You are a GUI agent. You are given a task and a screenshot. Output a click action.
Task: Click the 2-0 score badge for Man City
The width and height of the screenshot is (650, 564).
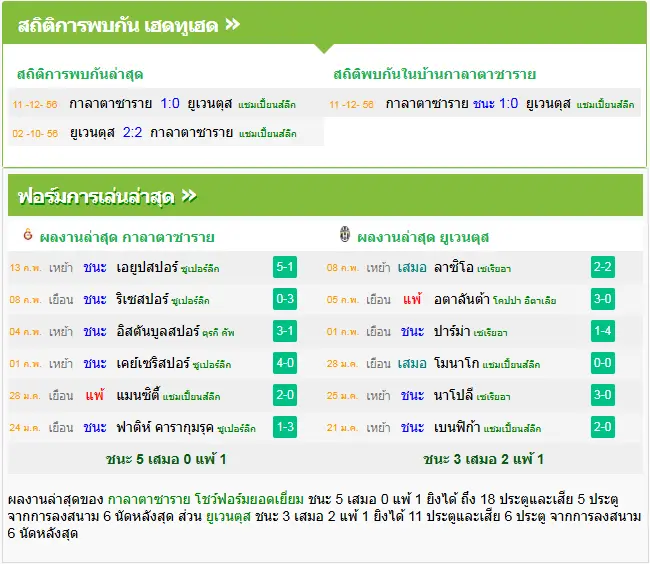[x=285, y=395]
